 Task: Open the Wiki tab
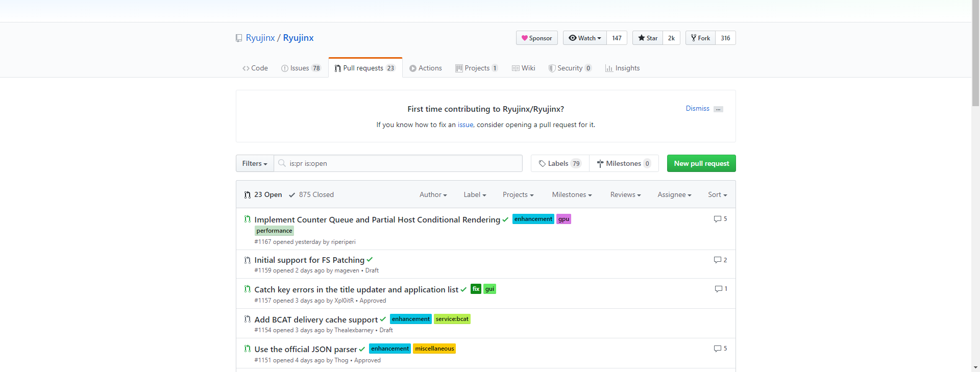pyautogui.click(x=524, y=68)
